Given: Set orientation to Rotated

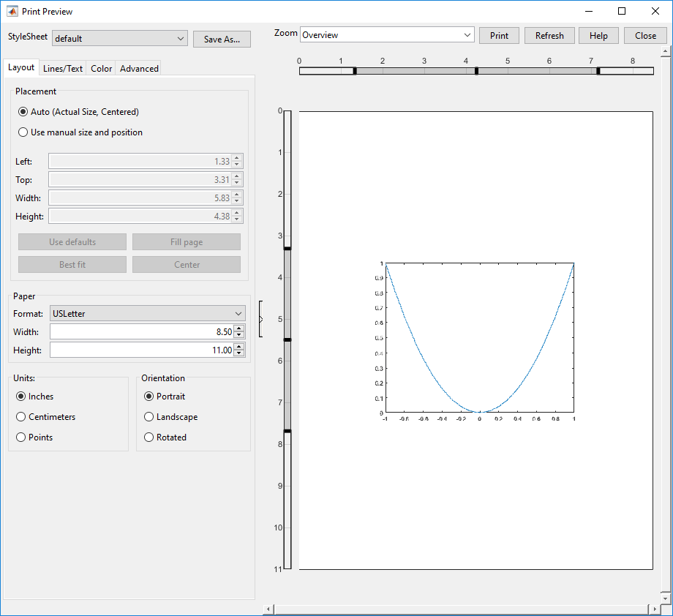Looking at the screenshot, I should 165,437.
